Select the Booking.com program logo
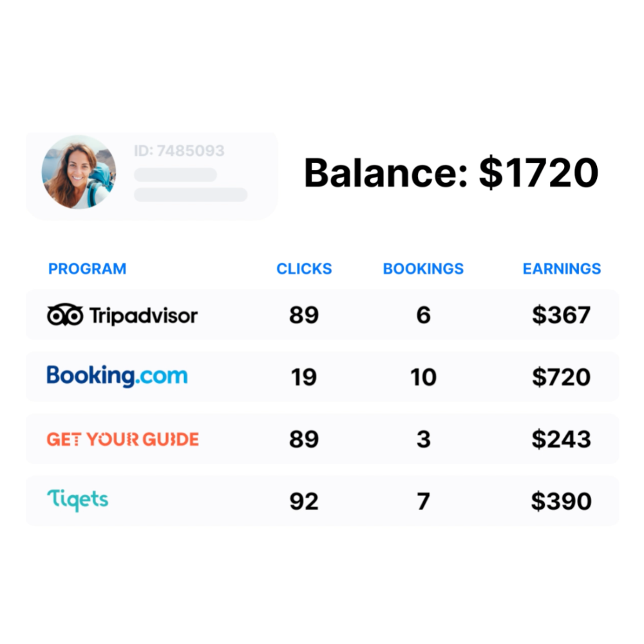This screenshot has width=644, height=644. coord(117,376)
